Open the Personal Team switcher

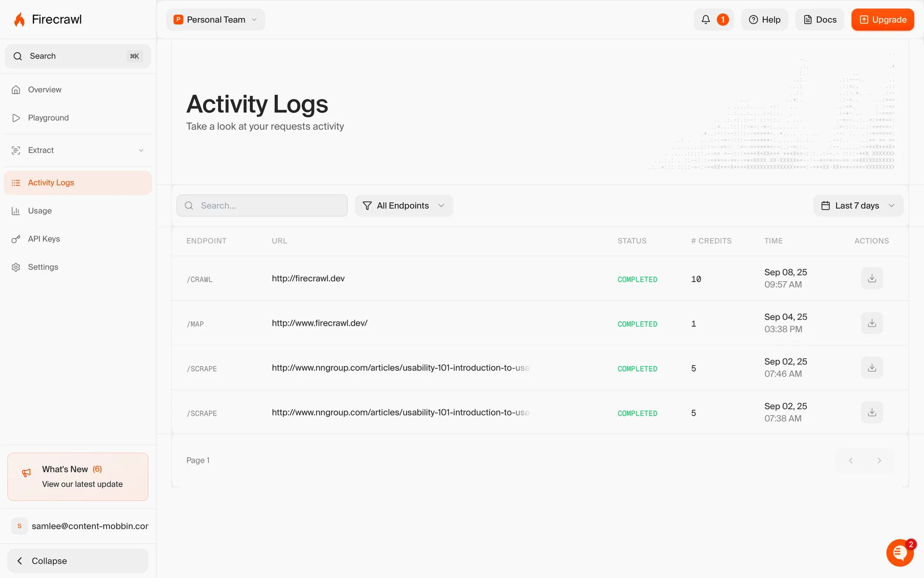pyautogui.click(x=215, y=20)
